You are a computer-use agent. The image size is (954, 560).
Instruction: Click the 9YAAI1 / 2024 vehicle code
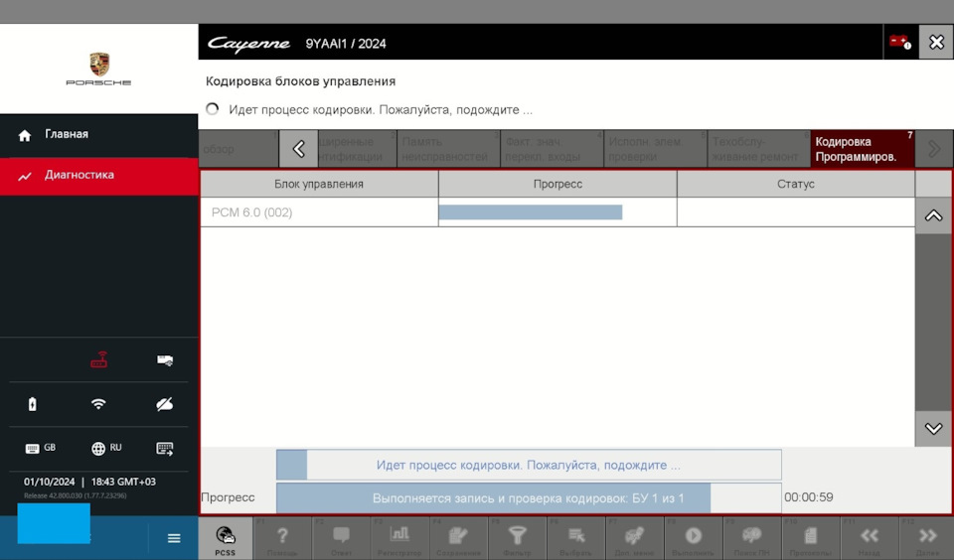pos(346,44)
